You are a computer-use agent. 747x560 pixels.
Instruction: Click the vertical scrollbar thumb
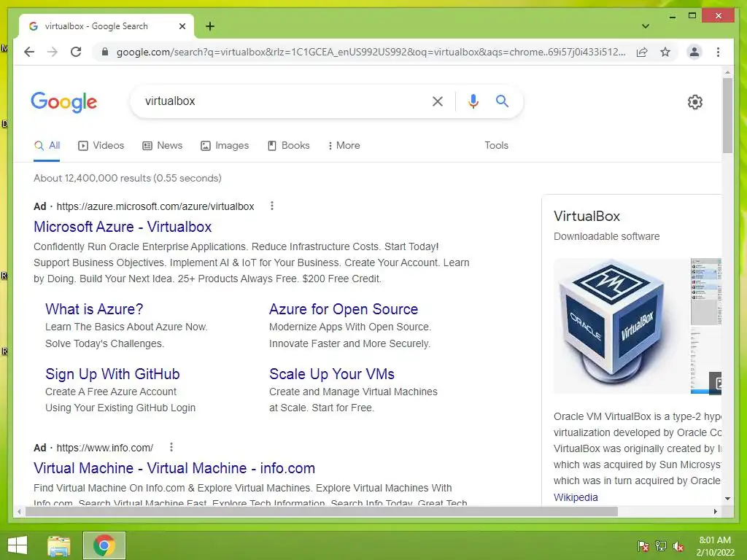727,115
